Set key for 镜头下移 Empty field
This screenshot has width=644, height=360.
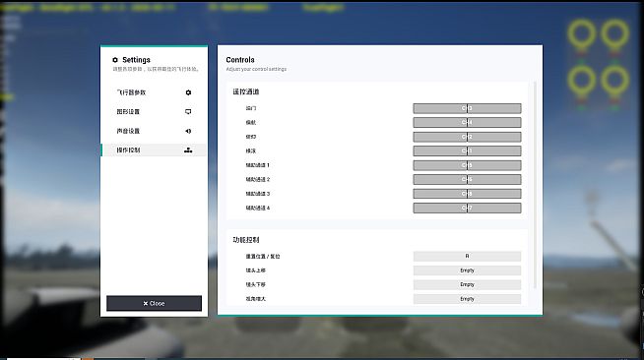click(x=467, y=284)
